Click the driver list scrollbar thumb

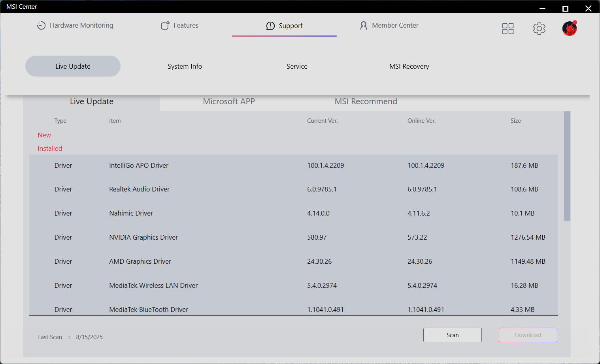point(567,166)
